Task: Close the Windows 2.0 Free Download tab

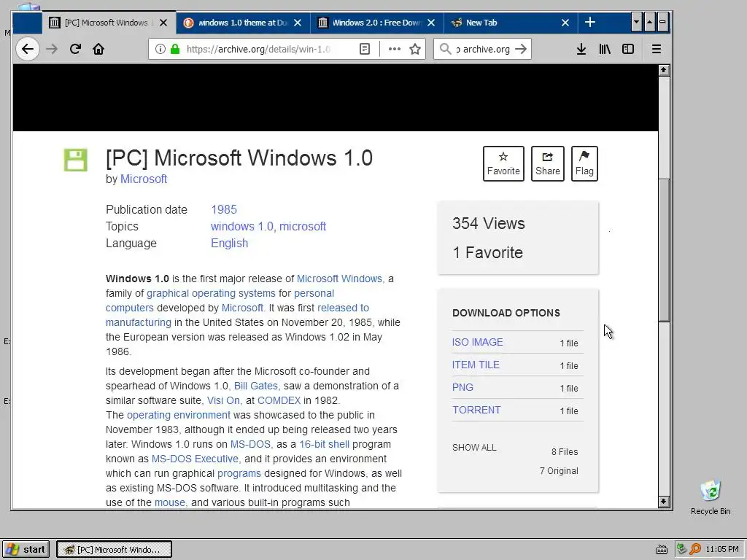Action: tap(431, 23)
